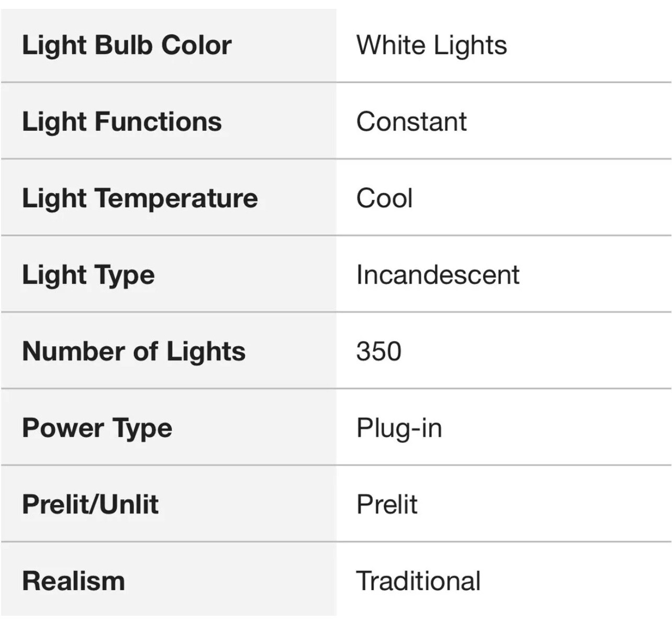Click the 'Number of Lights' label
This screenshot has height=622, width=672.
133,351
